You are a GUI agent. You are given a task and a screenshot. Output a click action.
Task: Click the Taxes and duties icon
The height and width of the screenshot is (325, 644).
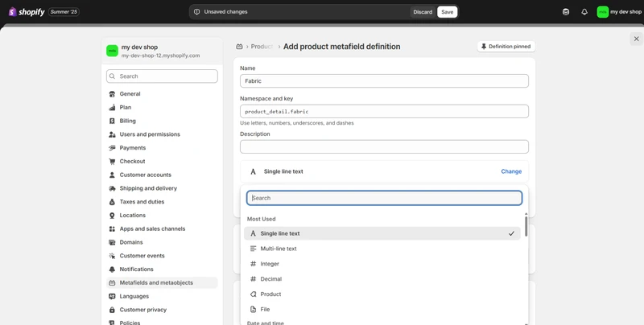[x=112, y=202]
